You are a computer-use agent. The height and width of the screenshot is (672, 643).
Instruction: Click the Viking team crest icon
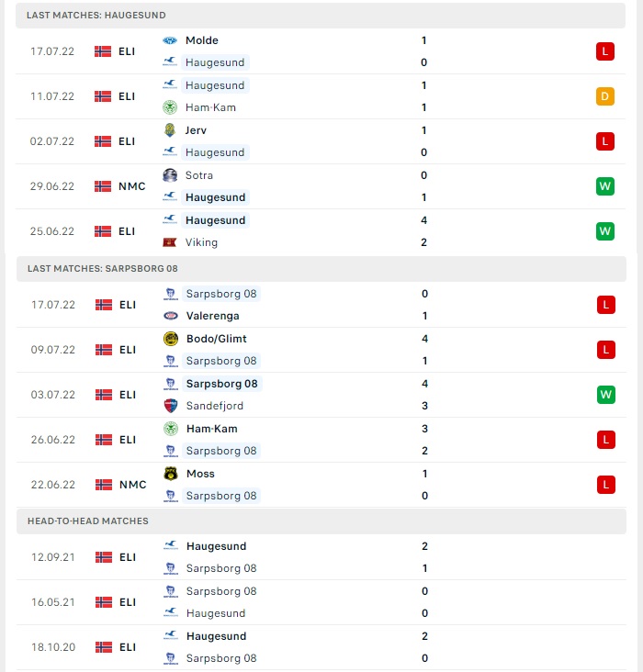click(170, 242)
